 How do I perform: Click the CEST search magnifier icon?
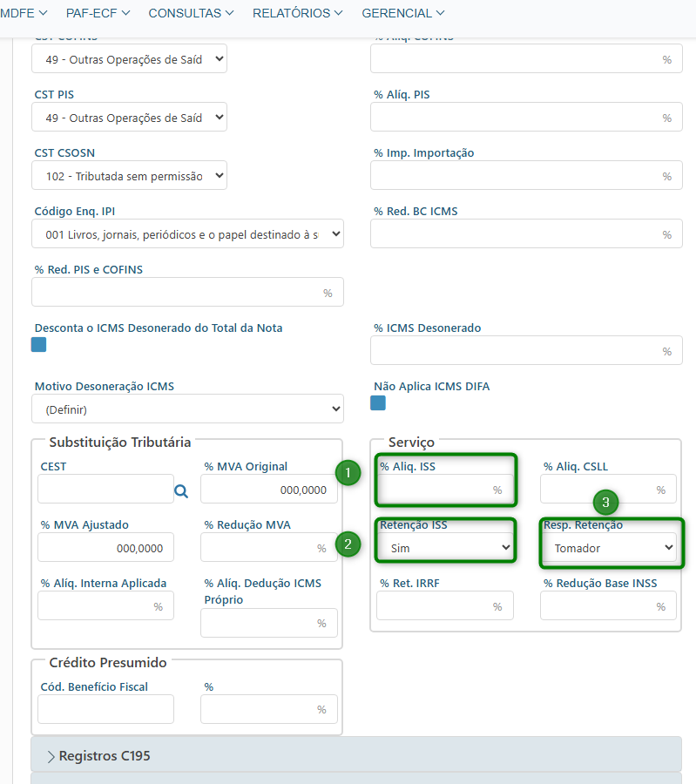[x=181, y=491]
